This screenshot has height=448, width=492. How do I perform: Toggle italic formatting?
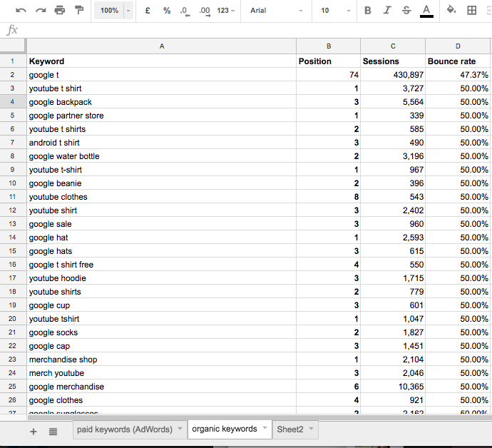(x=387, y=11)
